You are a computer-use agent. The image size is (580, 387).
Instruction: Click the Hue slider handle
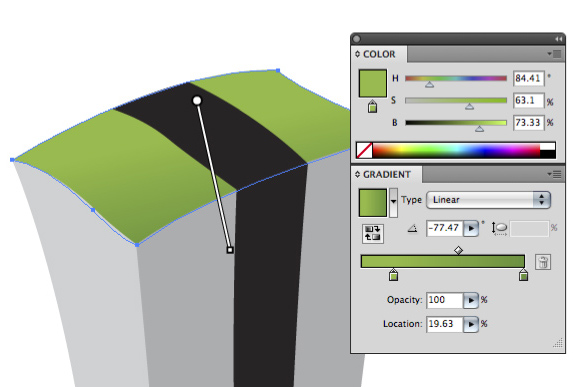point(429,85)
